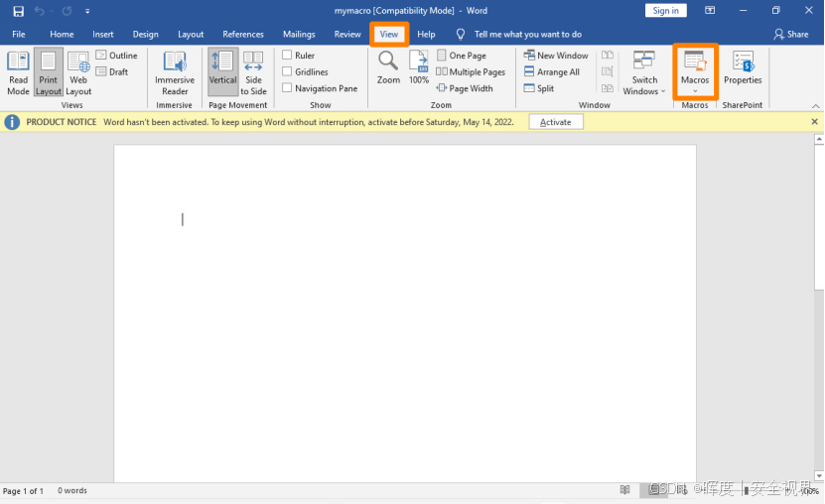
Task: Switch to Web Layout view
Action: pos(78,73)
